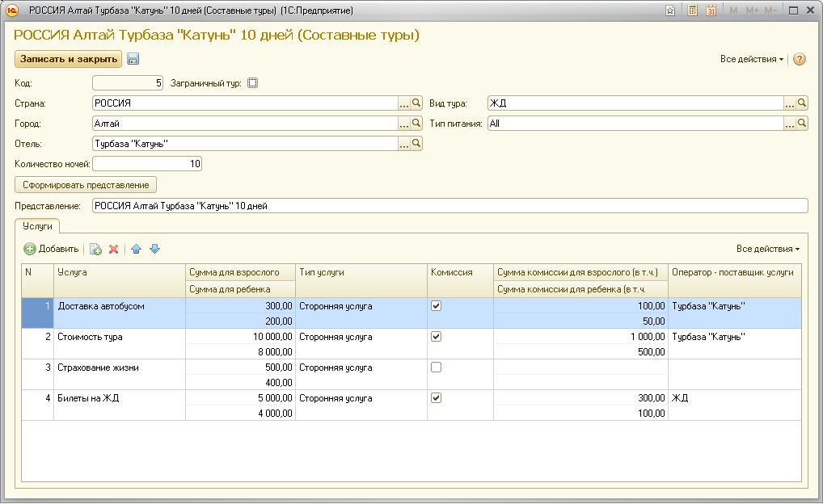Click the Количество ночей input field
The image size is (823, 504).
click(147, 164)
